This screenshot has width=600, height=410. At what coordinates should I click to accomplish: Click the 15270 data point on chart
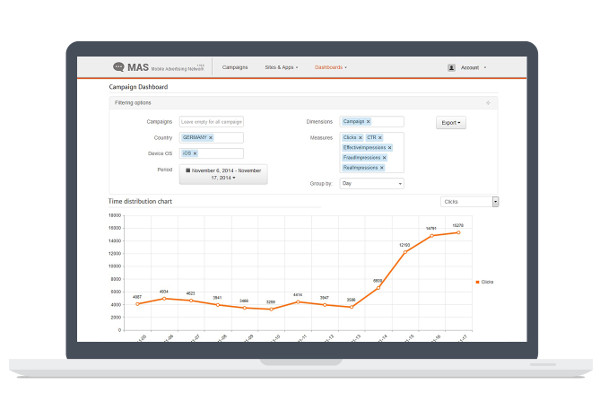[x=458, y=232]
